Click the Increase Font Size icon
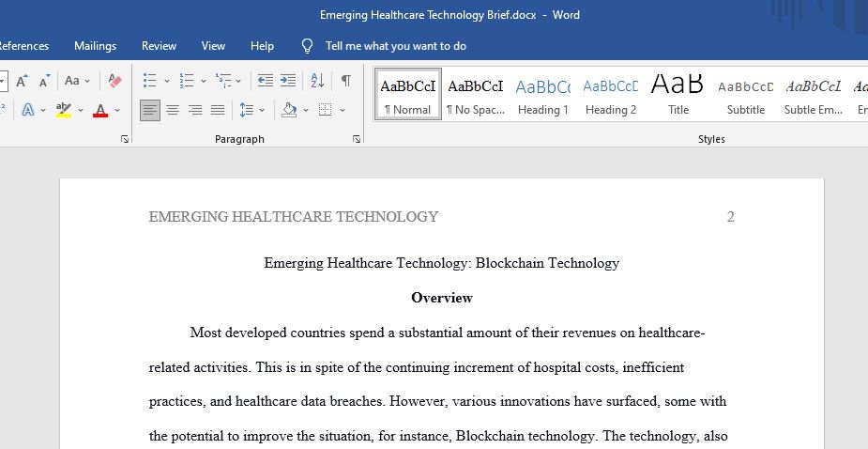 click(x=22, y=81)
